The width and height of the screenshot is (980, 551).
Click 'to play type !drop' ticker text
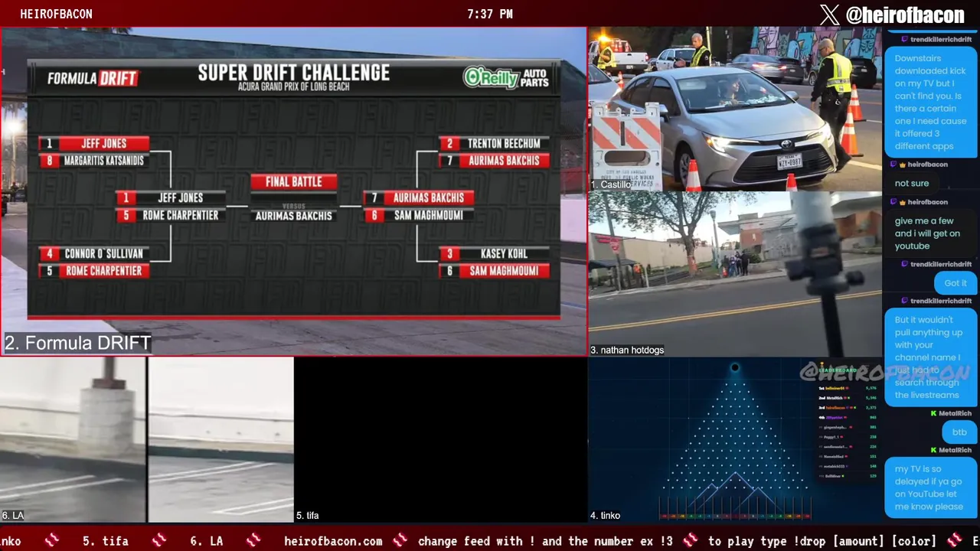coord(822,541)
